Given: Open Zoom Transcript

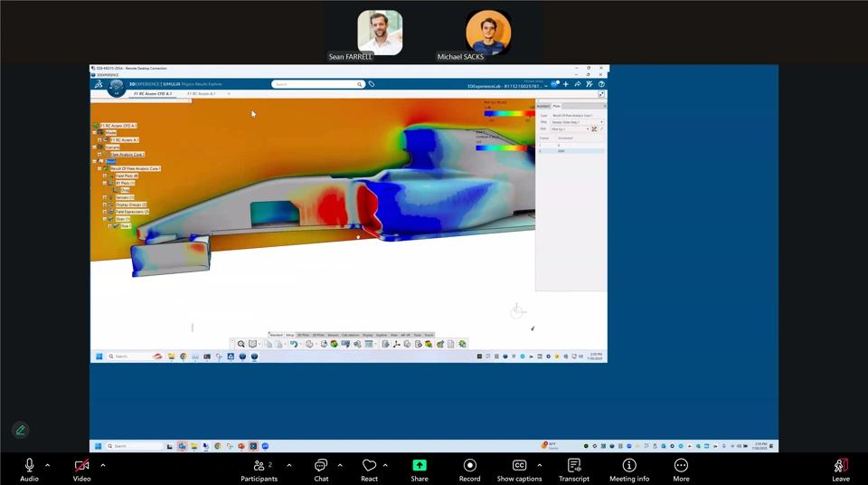Looking at the screenshot, I should 574,470.
